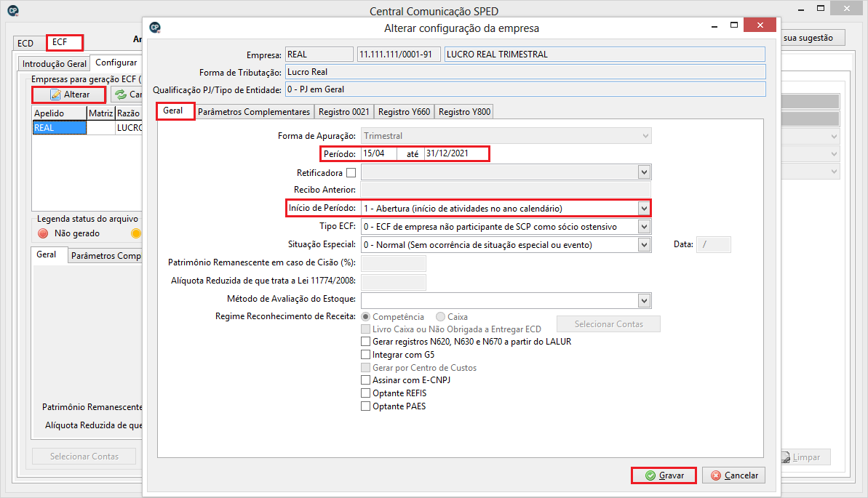This screenshot has height=498, width=868.
Task: Check the Optante REFIS box
Action: (x=365, y=393)
